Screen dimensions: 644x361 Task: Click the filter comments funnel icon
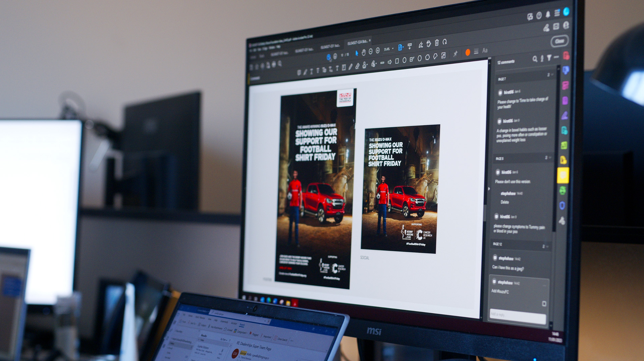(x=549, y=58)
